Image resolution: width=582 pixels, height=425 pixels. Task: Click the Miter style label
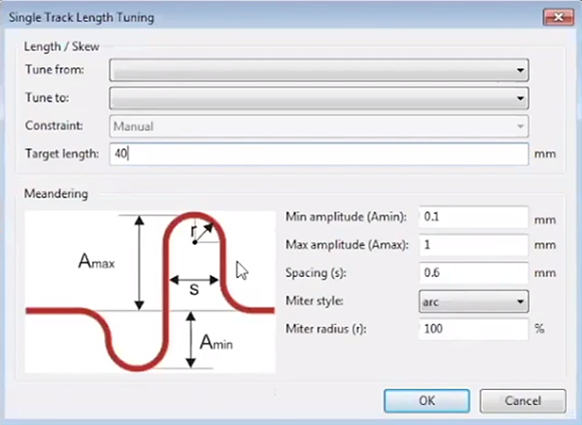(x=314, y=301)
